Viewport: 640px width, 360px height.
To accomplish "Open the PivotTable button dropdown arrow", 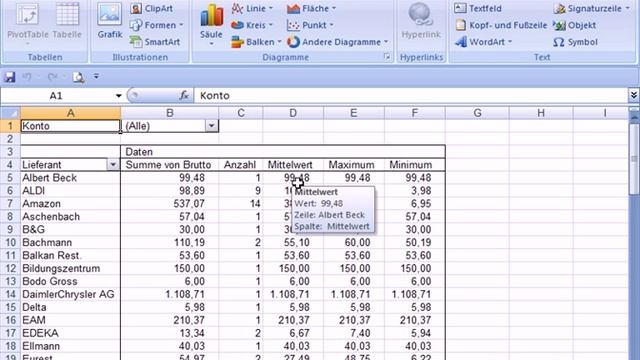I will pyautogui.click(x=28, y=44).
